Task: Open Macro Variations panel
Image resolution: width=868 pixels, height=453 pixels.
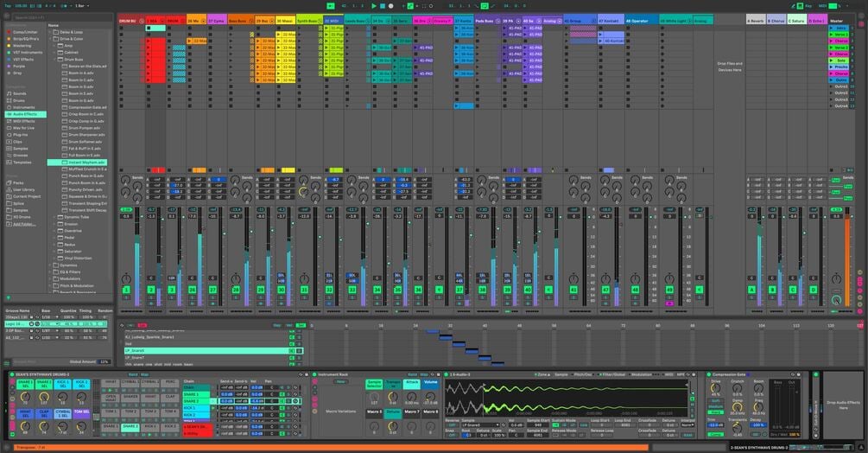Action: (x=341, y=412)
